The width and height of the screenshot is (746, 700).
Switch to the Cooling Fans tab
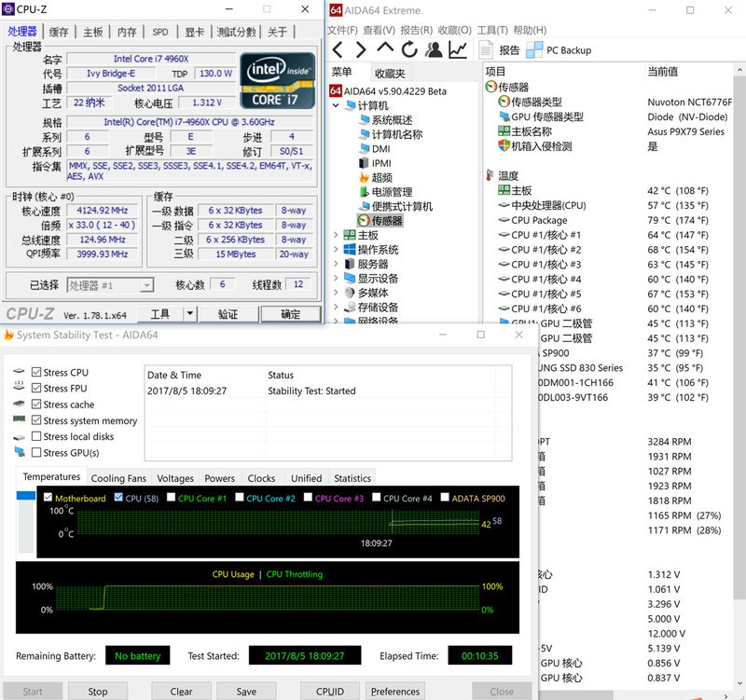coord(118,478)
